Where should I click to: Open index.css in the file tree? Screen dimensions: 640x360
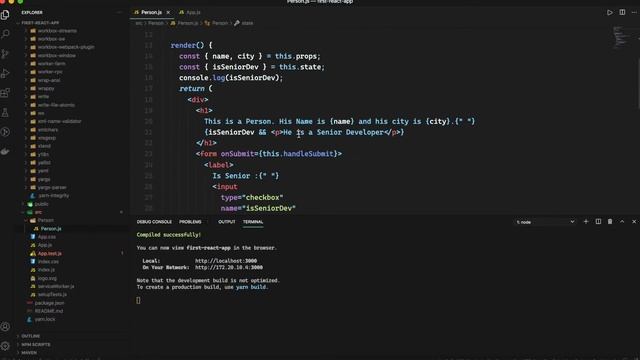tap(48, 262)
